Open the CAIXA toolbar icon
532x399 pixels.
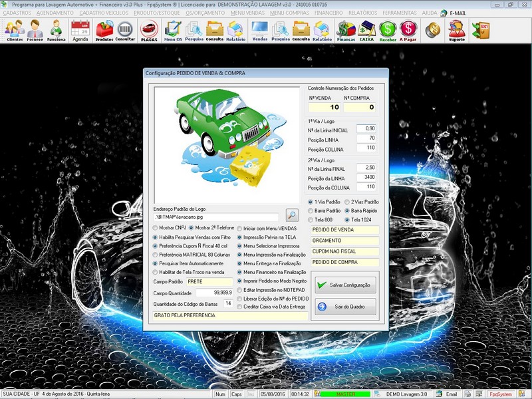[366, 30]
